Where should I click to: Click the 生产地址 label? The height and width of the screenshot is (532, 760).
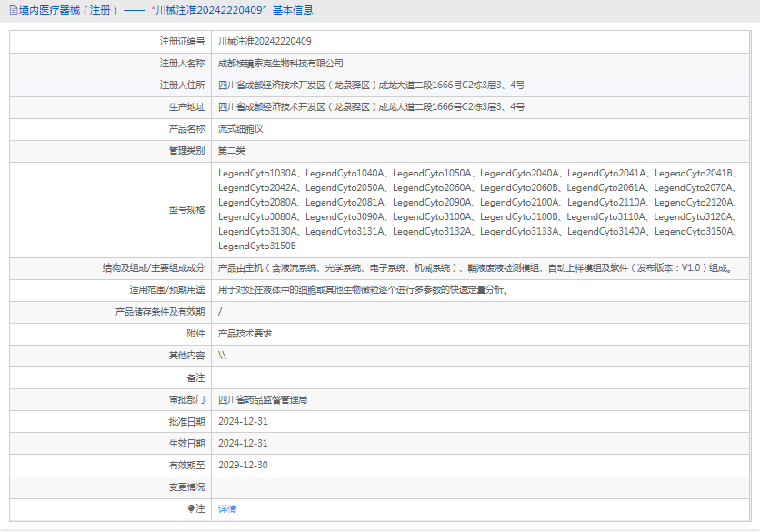click(x=186, y=106)
